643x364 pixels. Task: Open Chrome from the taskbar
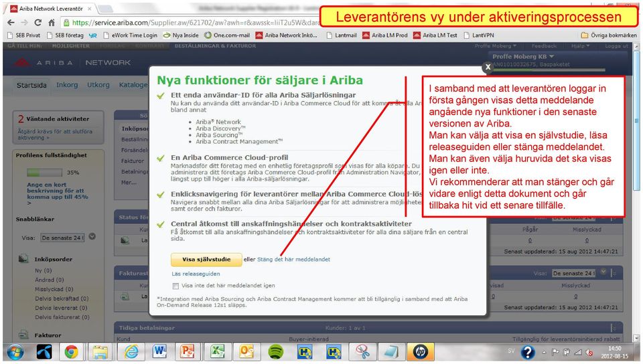(x=72, y=352)
